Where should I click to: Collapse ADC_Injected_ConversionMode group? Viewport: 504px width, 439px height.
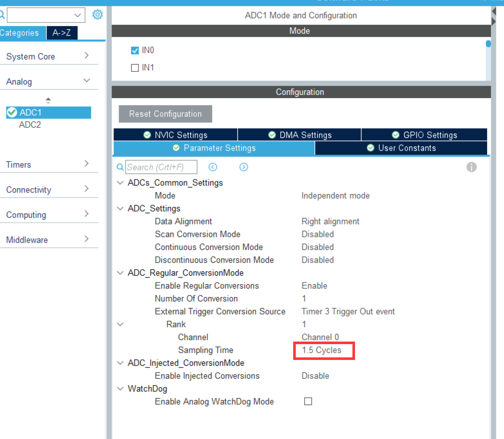[x=120, y=363]
